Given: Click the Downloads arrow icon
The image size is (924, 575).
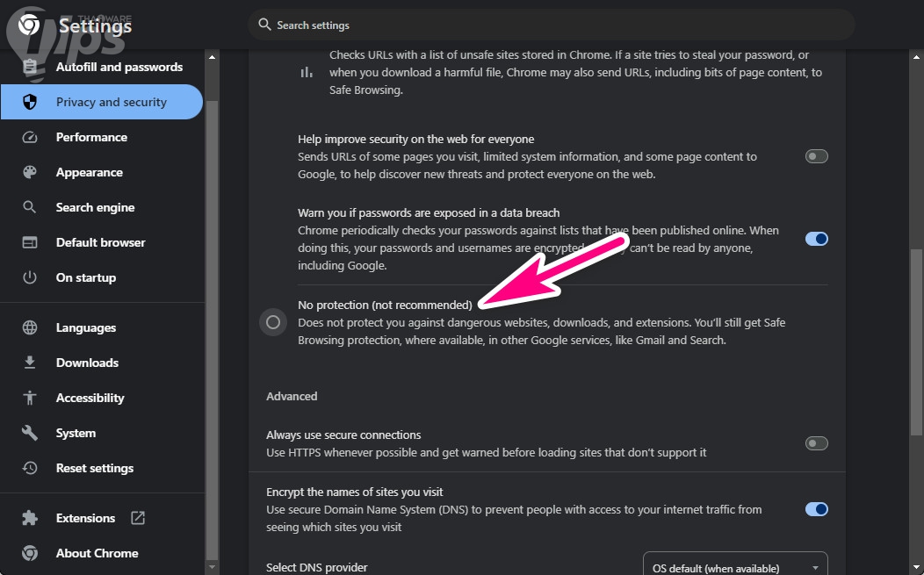Looking at the screenshot, I should click(30, 363).
